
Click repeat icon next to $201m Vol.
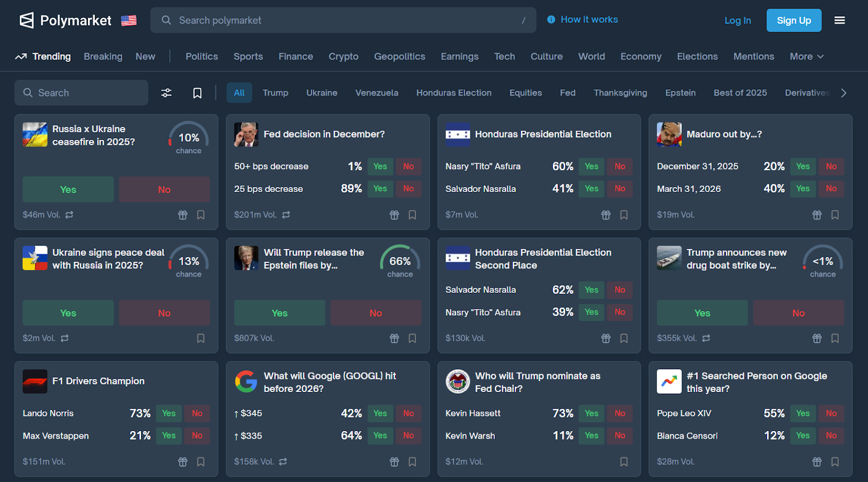click(286, 215)
